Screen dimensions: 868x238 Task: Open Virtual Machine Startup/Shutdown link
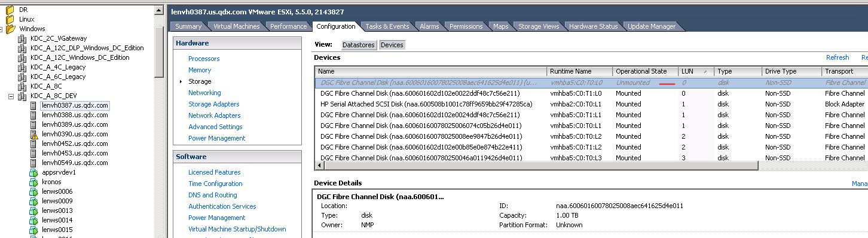click(237, 229)
